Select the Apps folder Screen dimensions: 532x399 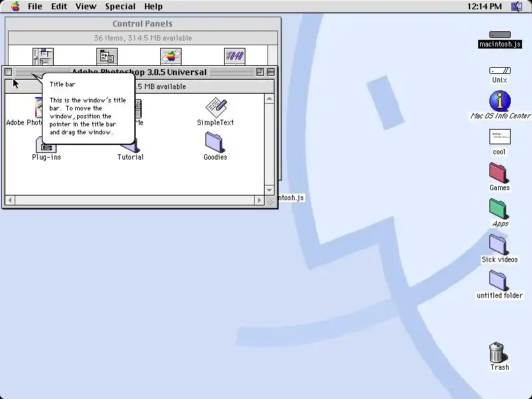click(498, 209)
